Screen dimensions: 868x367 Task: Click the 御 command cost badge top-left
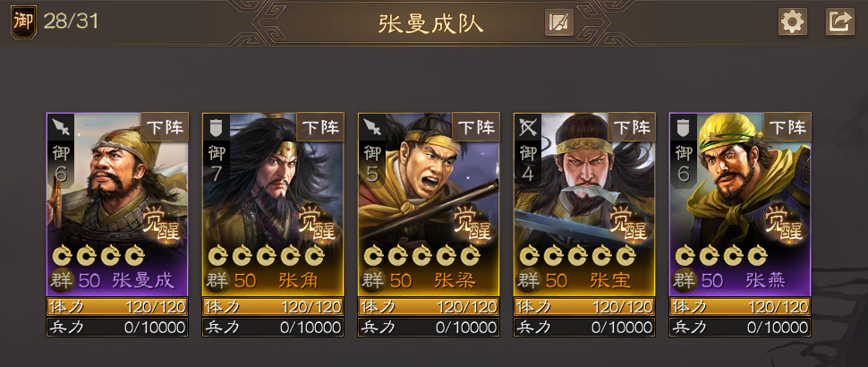point(23,22)
